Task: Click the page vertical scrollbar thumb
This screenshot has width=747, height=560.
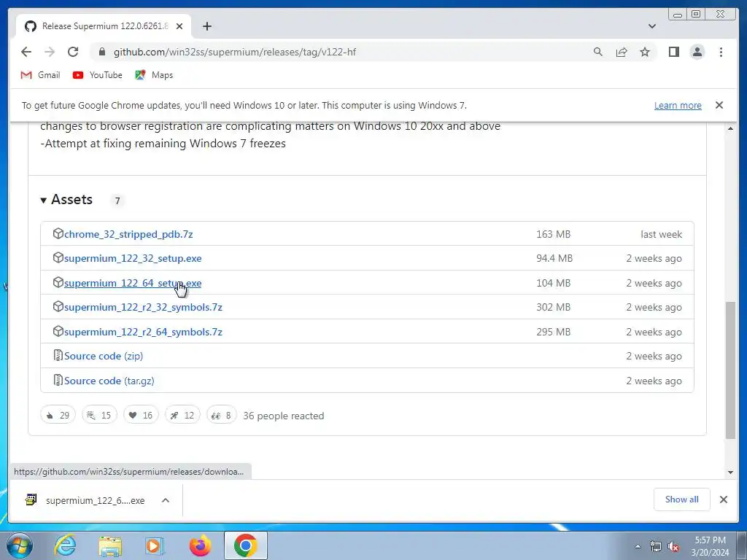Action: pos(730,370)
